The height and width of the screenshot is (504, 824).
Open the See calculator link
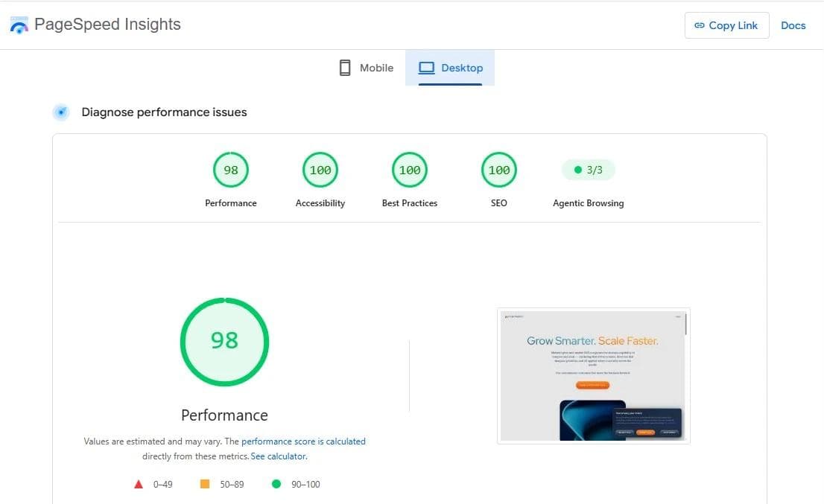279,456
